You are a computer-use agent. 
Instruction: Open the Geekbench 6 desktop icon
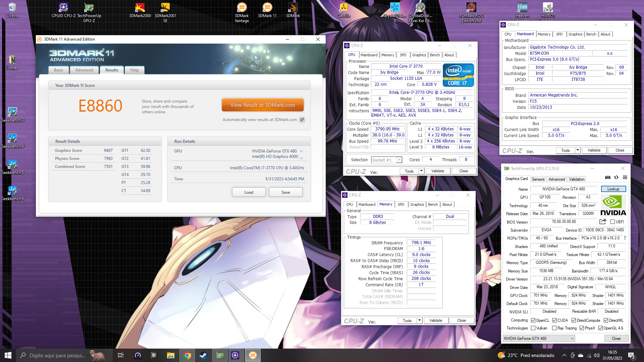[12, 193]
